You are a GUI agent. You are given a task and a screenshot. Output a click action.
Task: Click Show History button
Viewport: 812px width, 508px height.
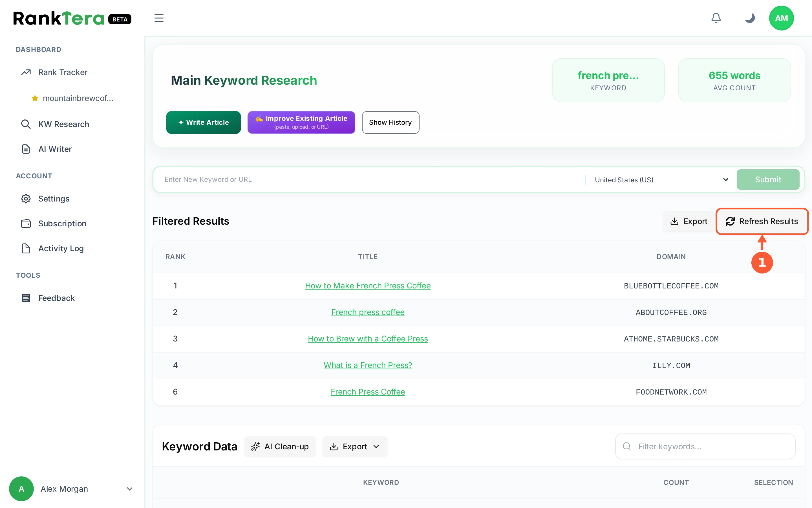(x=390, y=122)
